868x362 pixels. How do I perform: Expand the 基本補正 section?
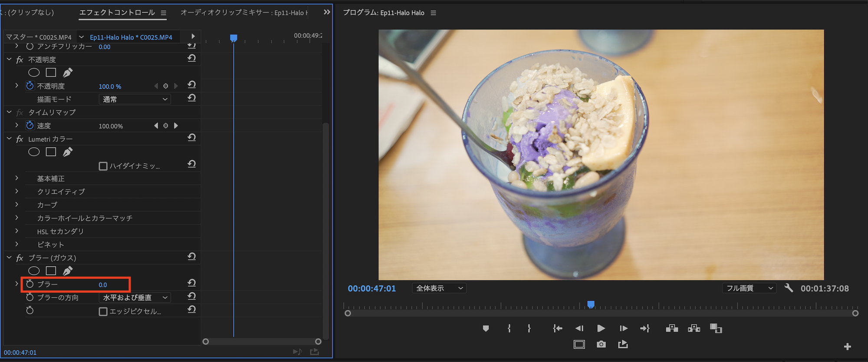tap(17, 178)
